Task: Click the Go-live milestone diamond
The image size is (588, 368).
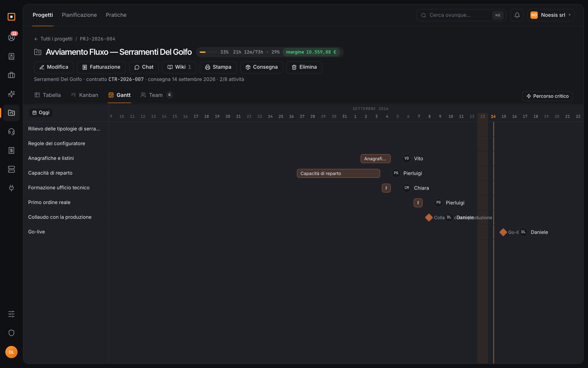Action: (x=503, y=232)
